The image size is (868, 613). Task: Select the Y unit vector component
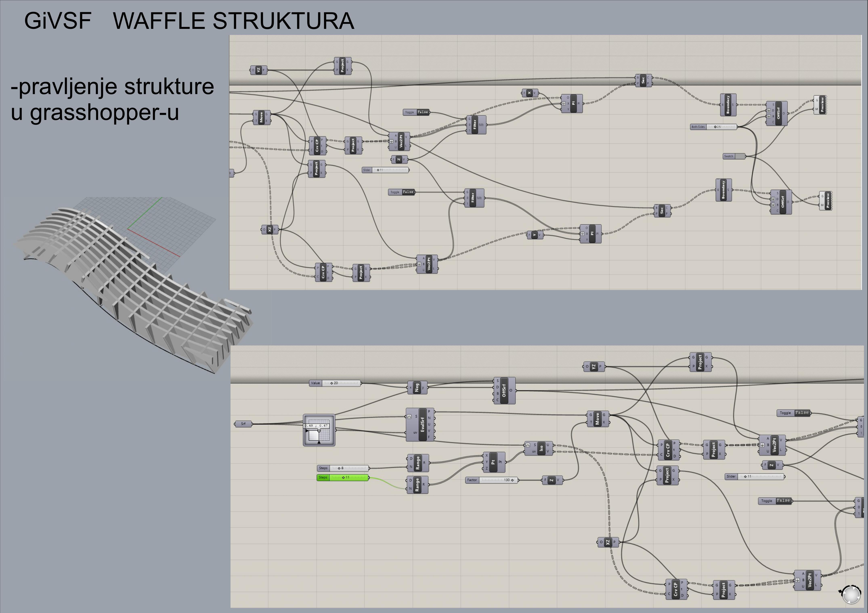(535, 235)
